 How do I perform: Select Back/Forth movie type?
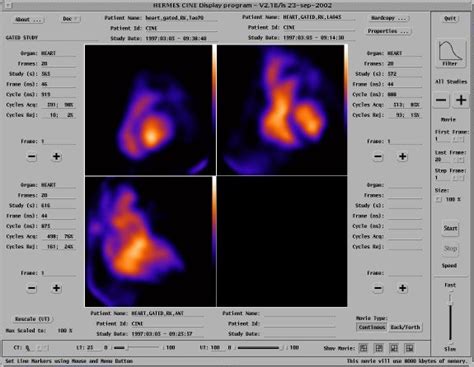(x=405, y=327)
